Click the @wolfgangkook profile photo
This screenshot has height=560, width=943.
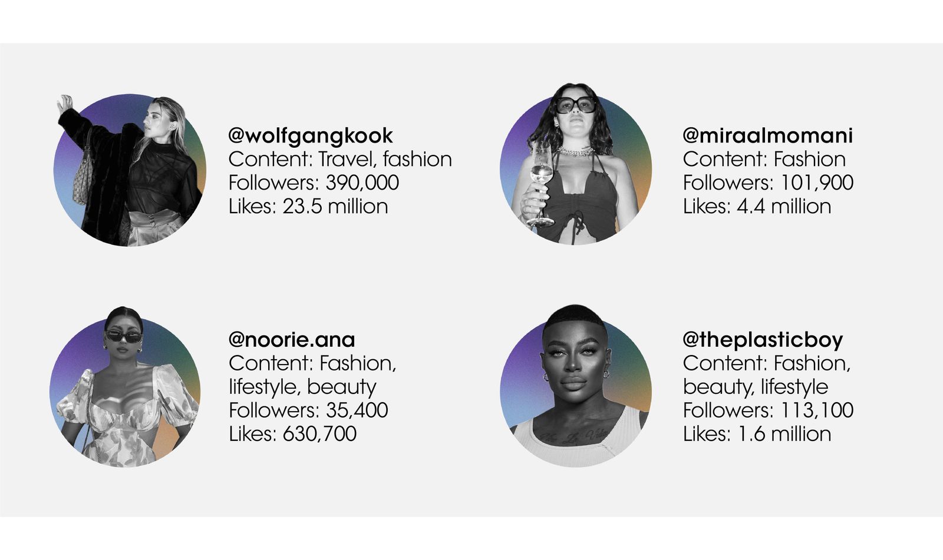[130, 170]
